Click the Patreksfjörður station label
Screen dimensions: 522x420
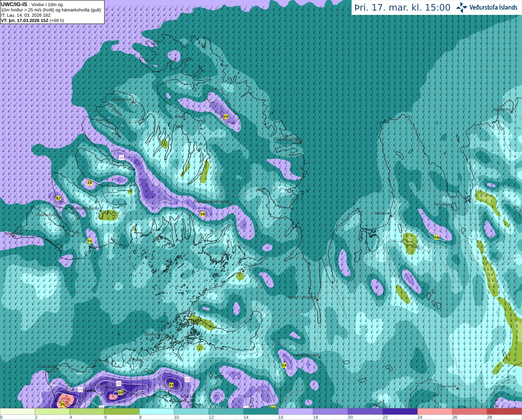48,214
